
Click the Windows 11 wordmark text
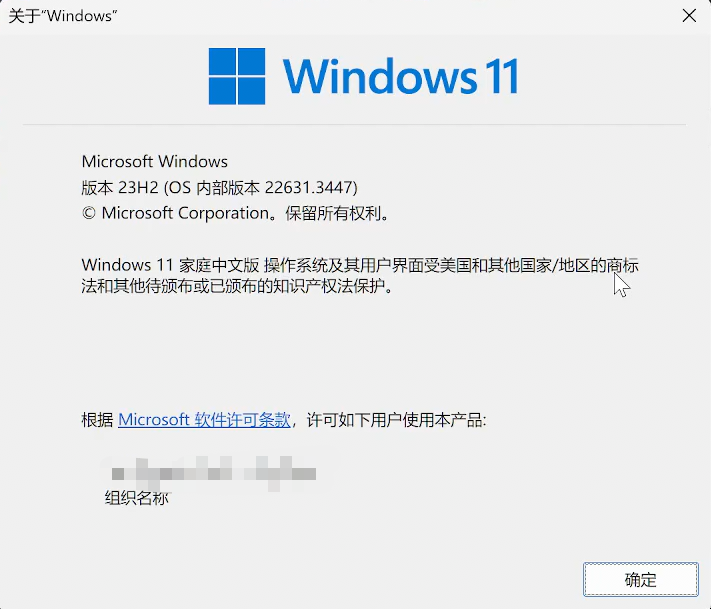pos(401,76)
